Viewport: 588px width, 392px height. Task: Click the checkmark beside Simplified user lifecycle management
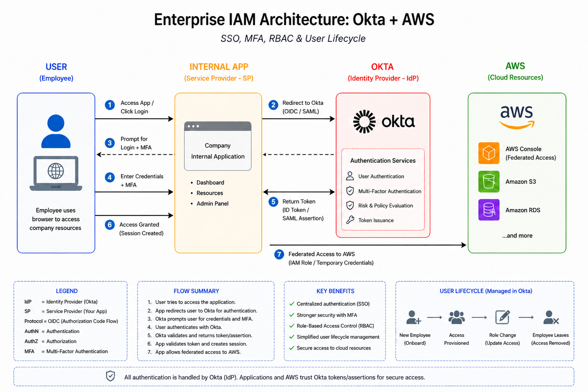(x=292, y=337)
